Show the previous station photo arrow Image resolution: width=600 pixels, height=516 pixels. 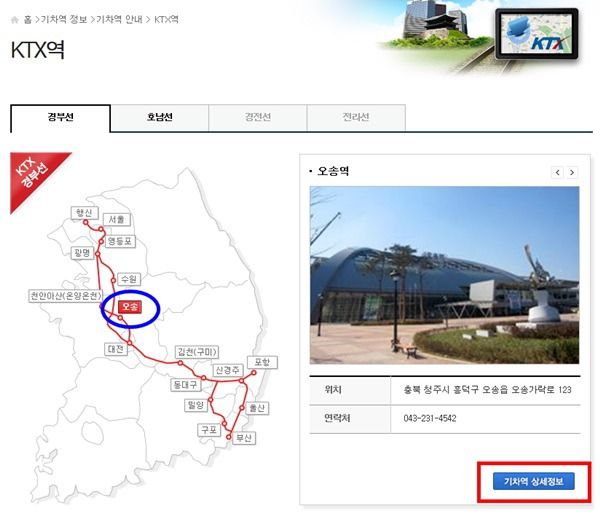coord(558,172)
